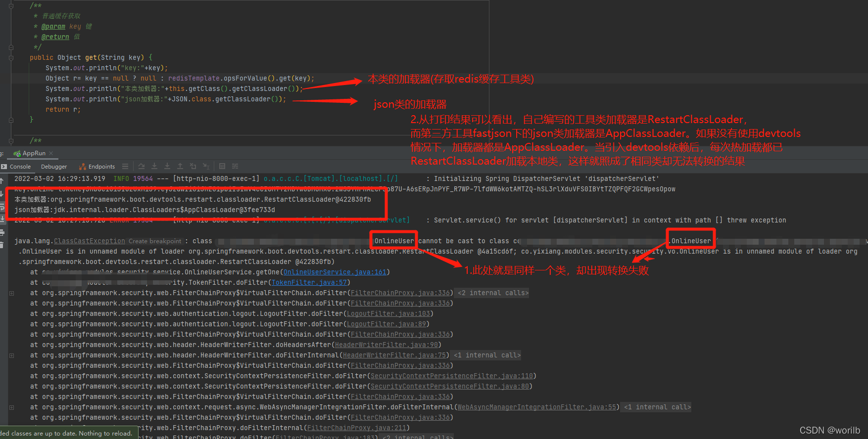Screen dimensions: 868x439
Task: Open OnlineUserService.java:161 link
Action: (335, 272)
